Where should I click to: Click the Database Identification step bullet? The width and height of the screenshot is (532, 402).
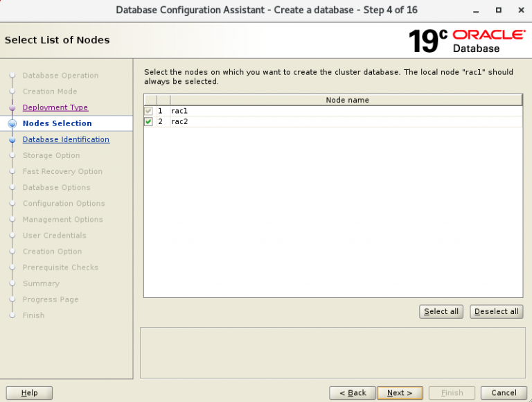12,140
